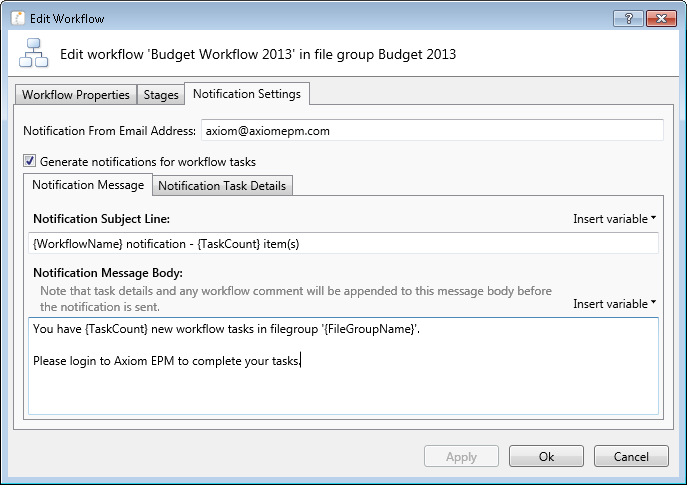The height and width of the screenshot is (485, 687).
Task: Toggle Generate notifications for workflow tasks checkbox
Action: (29, 161)
